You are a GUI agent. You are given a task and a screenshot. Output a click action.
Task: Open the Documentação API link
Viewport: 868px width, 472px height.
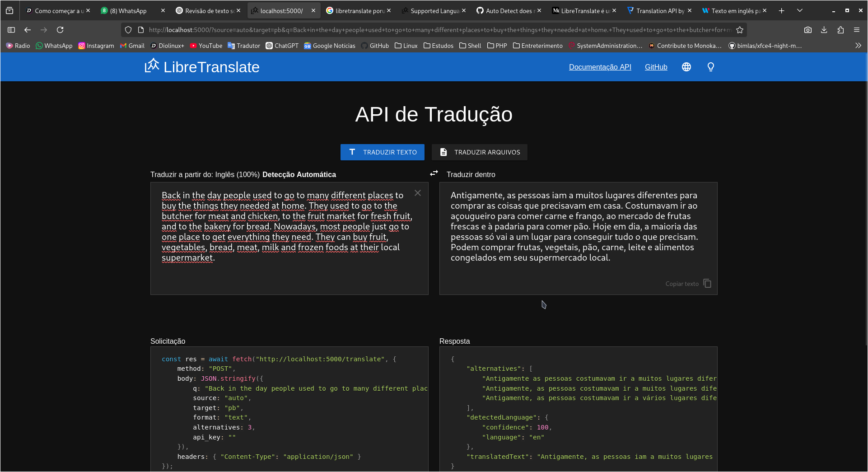tap(600, 67)
